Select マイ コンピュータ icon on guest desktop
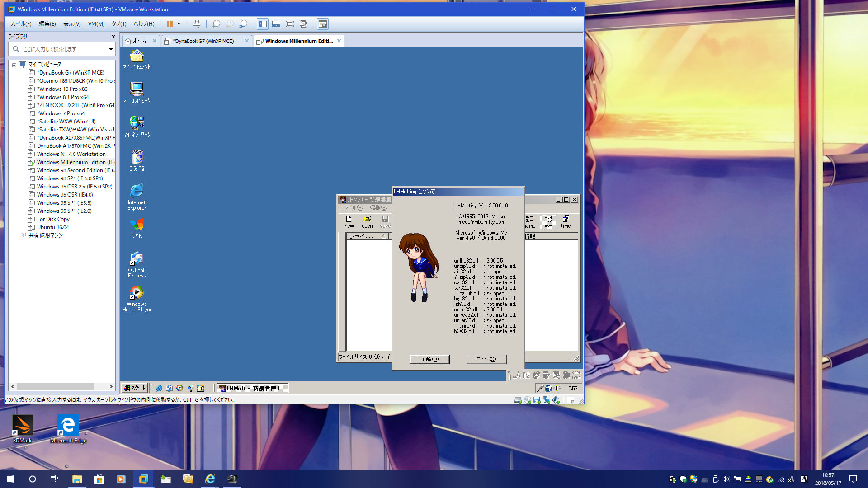The width and height of the screenshot is (868, 488). pos(137,93)
